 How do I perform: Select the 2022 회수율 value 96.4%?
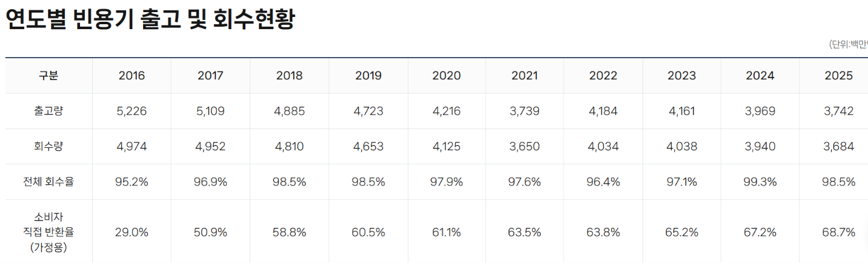(x=603, y=182)
